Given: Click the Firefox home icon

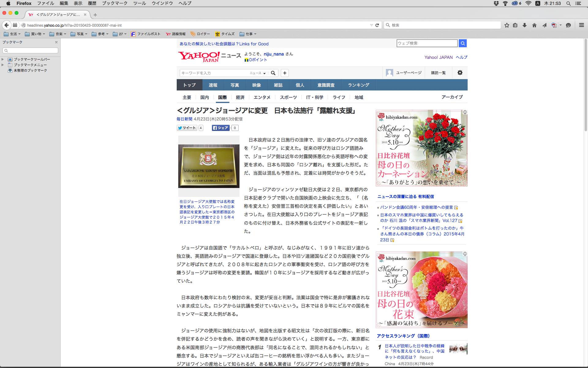Looking at the screenshot, I should 534,25.
